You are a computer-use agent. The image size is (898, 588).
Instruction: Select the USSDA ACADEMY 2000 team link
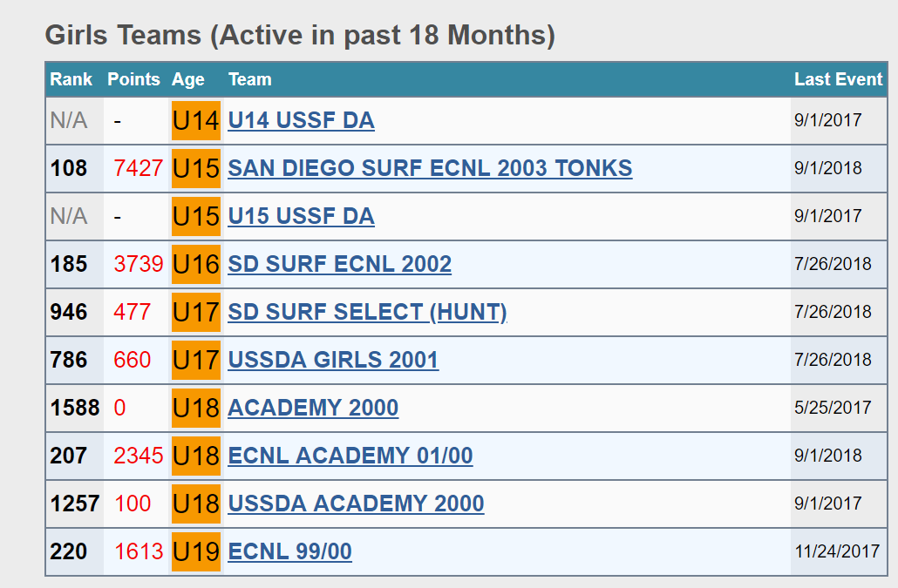pyautogui.click(x=356, y=504)
